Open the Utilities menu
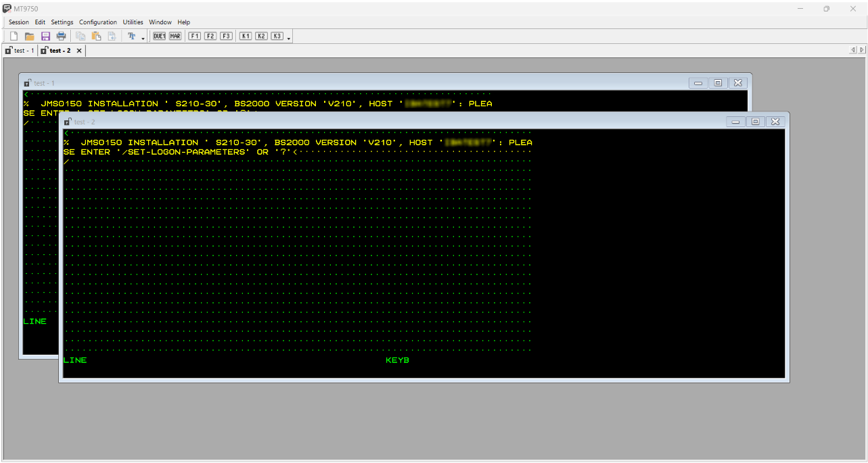 point(133,22)
